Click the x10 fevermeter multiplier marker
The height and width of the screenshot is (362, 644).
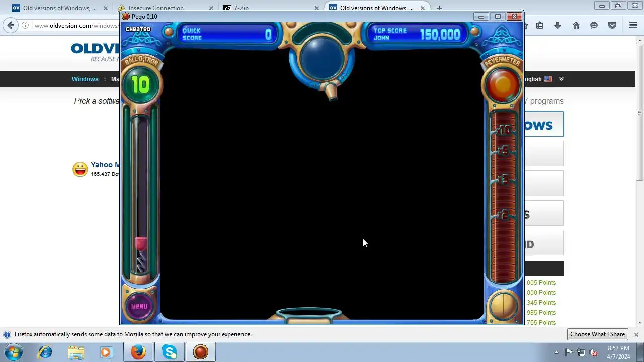503,130
